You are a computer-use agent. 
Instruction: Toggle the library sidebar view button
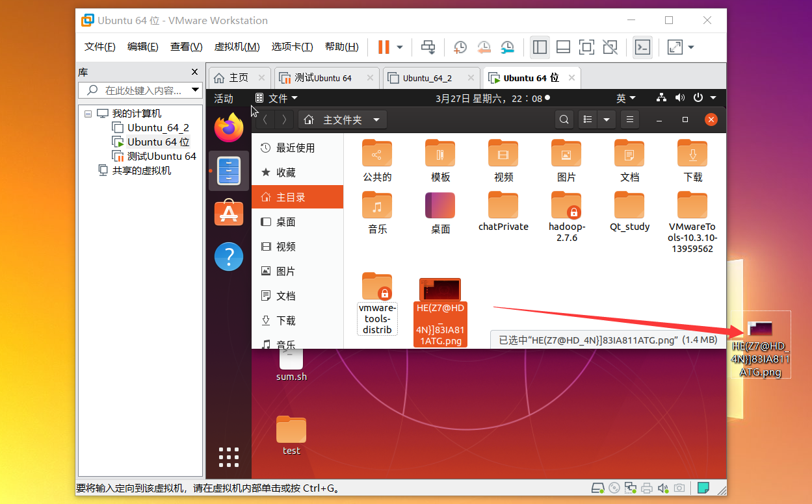point(540,47)
